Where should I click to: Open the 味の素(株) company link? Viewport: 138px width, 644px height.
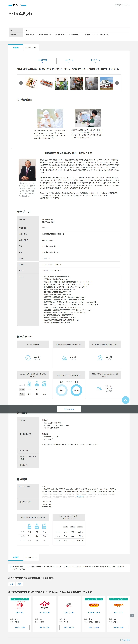click(20, 613)
